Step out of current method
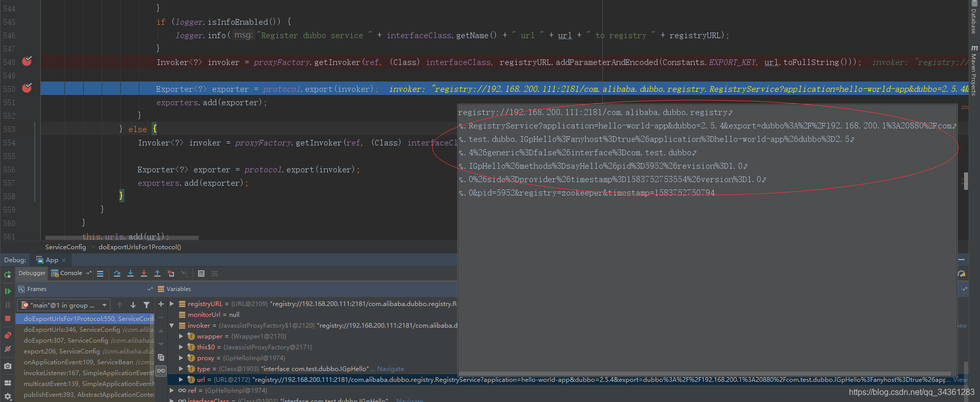Viewport: 980px width, 402px height. tap(157, 274)
